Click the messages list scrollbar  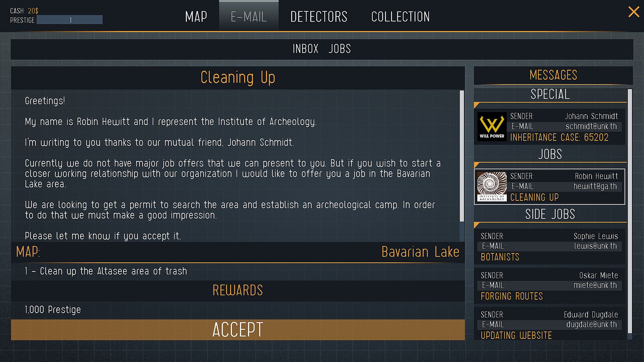pyautogui.click(x=630, y=211)
